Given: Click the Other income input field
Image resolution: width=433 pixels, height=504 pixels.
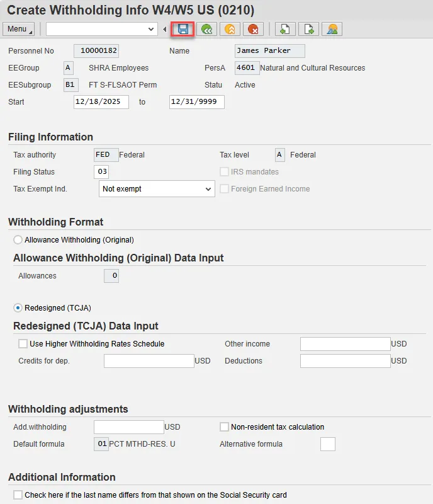Looking at the screenshot, I should click(x=345, y=344).
